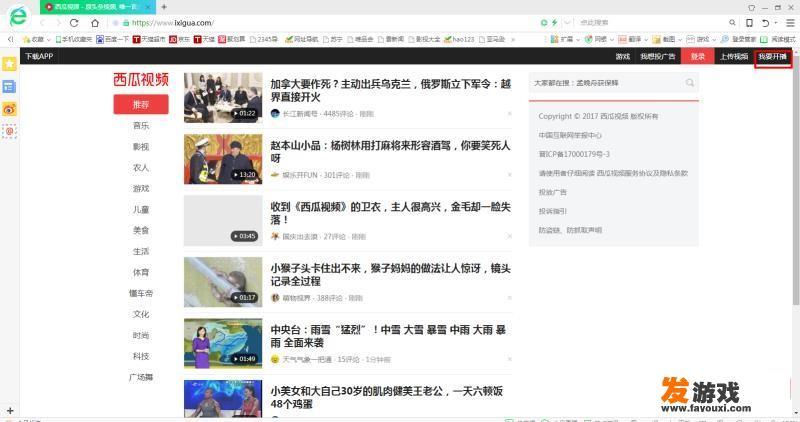This screenshot has height=422, width=800.
Task: Click the 西瓜视频 site search input box
Action: tap(607, 83)
